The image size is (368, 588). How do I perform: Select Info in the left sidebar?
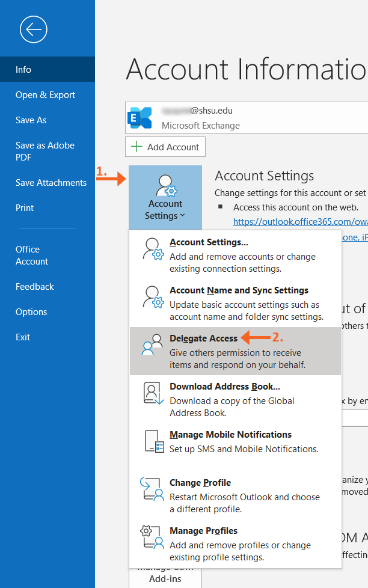tap(23, 69)
